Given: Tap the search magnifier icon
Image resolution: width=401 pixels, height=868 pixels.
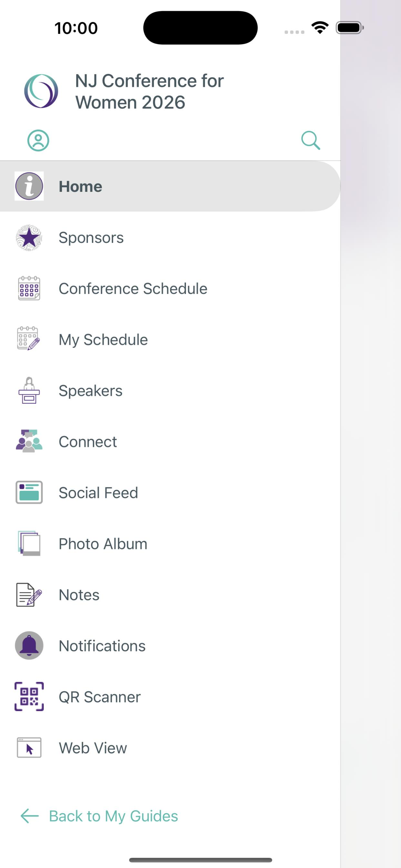Looking at the screenshot, I should (310, 140).
